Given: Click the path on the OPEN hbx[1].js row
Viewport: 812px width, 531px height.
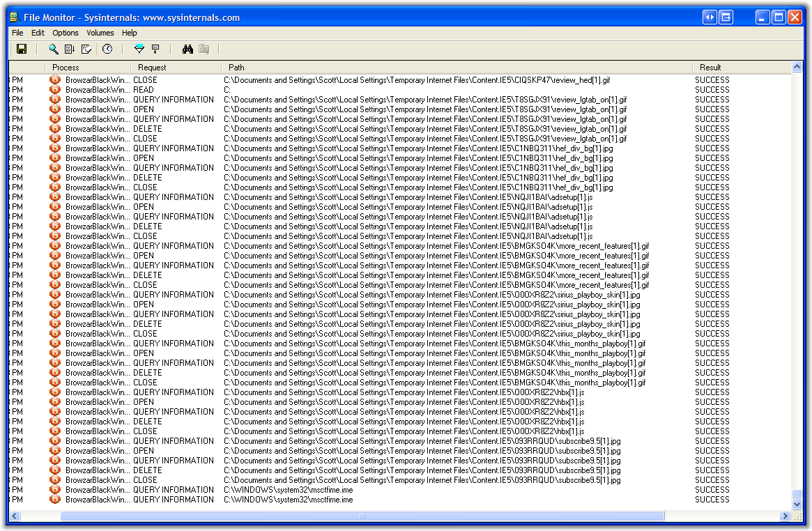Looking at the screenshot, I should click(x=404, y=402).
